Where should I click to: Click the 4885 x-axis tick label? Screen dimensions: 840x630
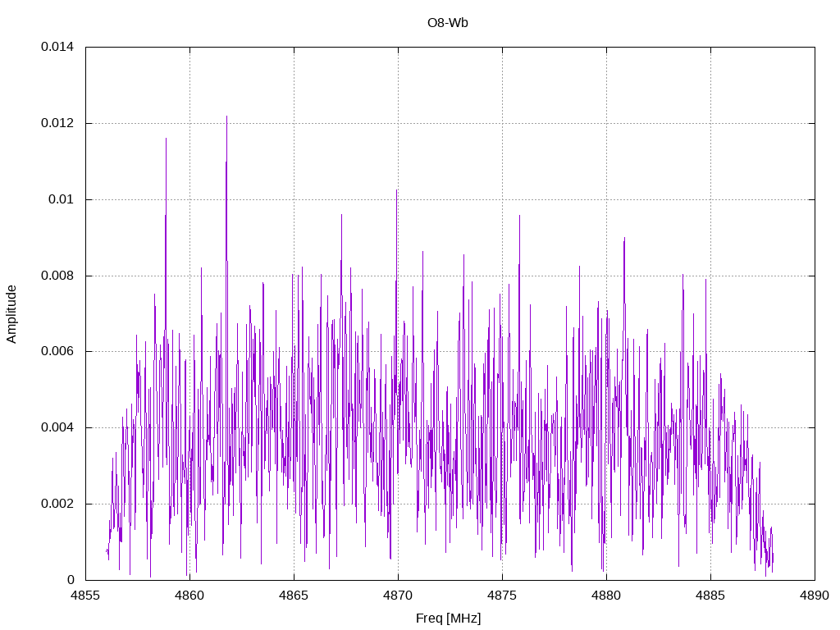coord(710,596)
